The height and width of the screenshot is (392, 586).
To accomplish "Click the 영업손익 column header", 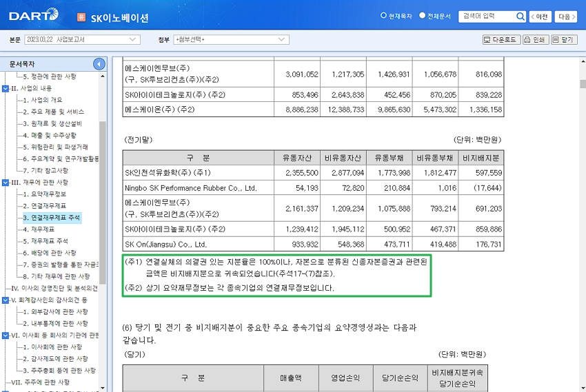I will point(345,378).
